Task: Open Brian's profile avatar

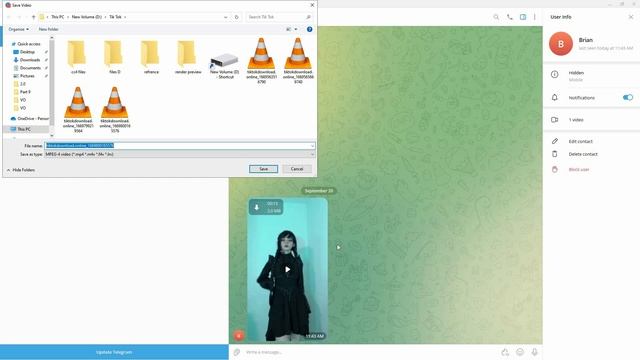Action: click(561, 44)
